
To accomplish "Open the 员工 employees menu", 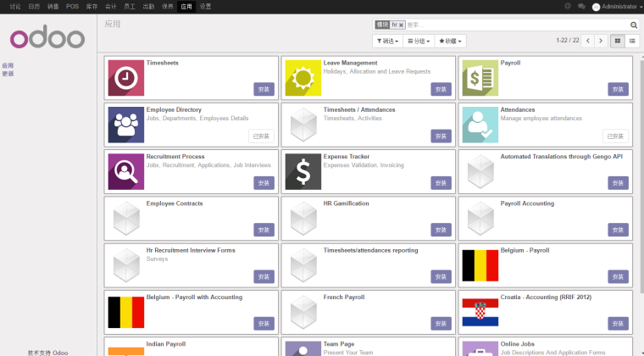I will 130,7.
